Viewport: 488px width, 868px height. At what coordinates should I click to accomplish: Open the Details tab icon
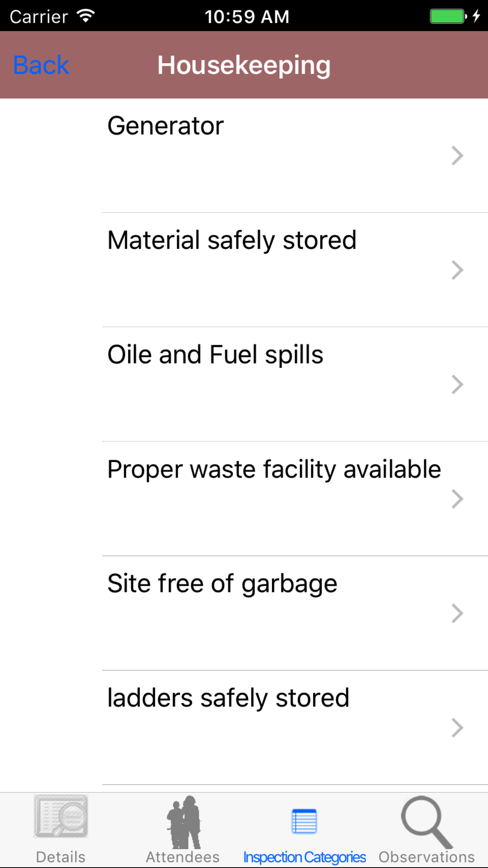click(x=61, y=816)
